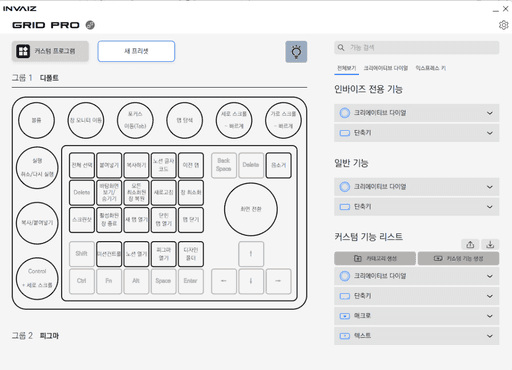The width and height of the screenshot is (512, 370).
Task: Select the 피그마 열기 key
Action: point(163,254)
